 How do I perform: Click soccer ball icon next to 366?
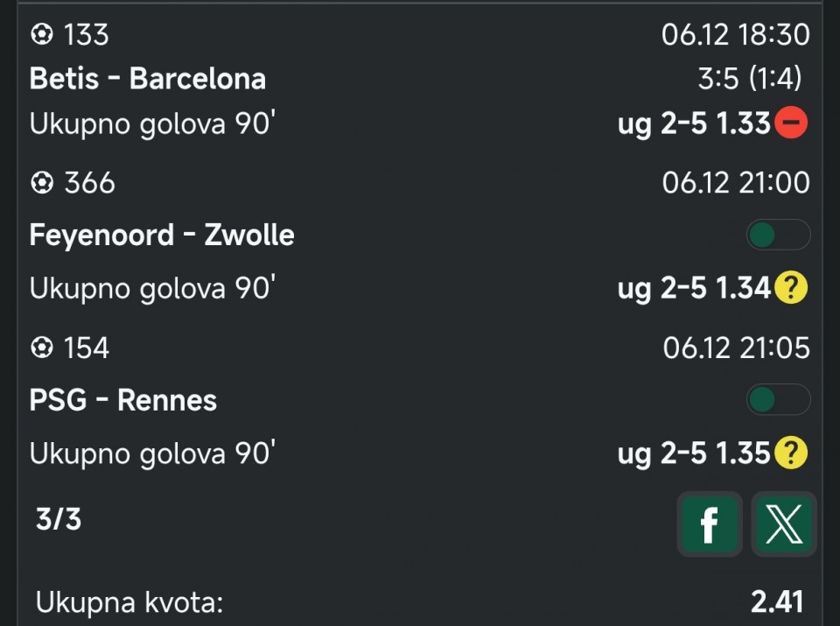pyautogui.click(x=41, y=183)
